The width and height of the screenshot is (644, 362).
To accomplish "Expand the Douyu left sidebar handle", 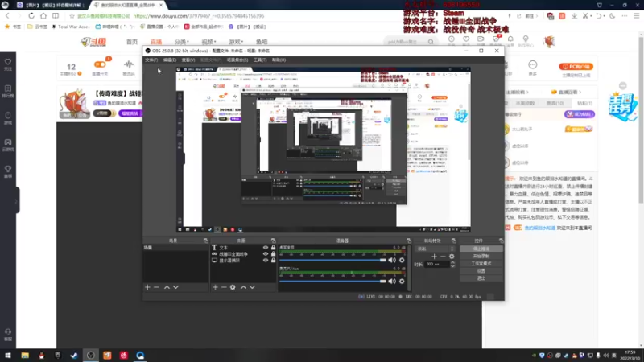I will pos(17,200).
